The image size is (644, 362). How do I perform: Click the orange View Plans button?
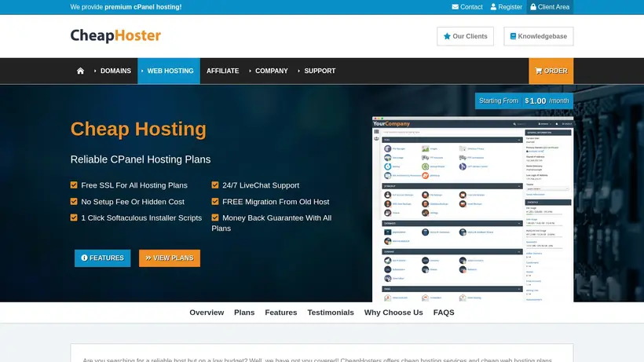tap(170, 258)
